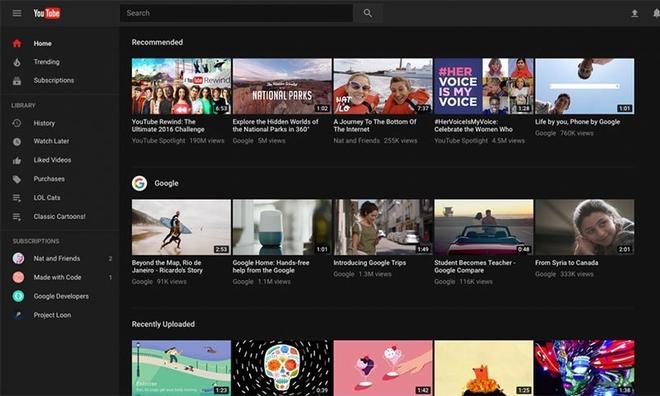This screenshot has height=396, width=660.
Task: Play National Parks video thumbnail
Action: pos(282,86)
